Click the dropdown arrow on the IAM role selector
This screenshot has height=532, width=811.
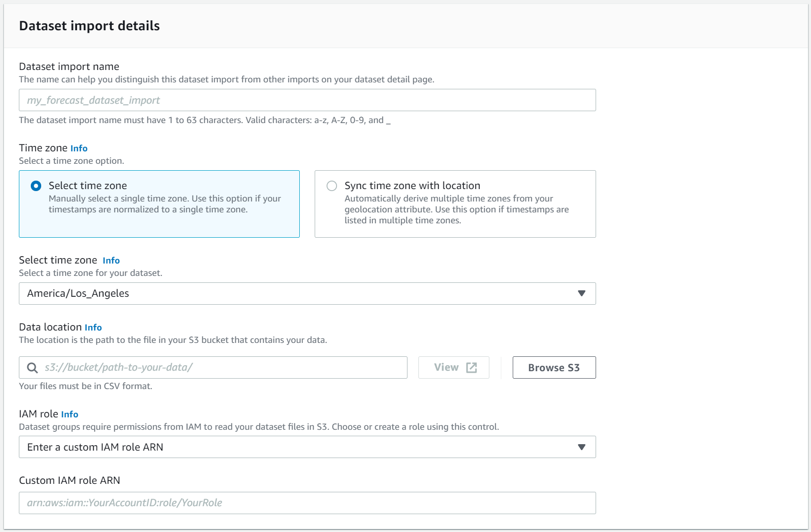click(582, 447)
